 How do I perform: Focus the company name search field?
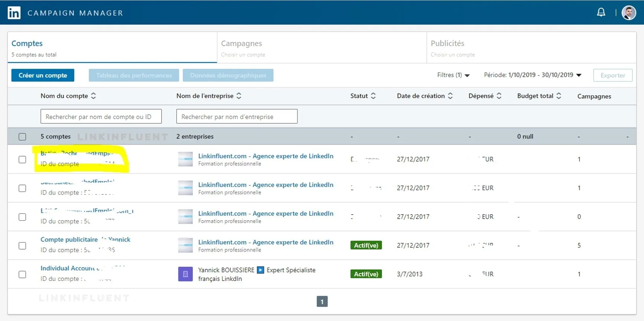237,116
